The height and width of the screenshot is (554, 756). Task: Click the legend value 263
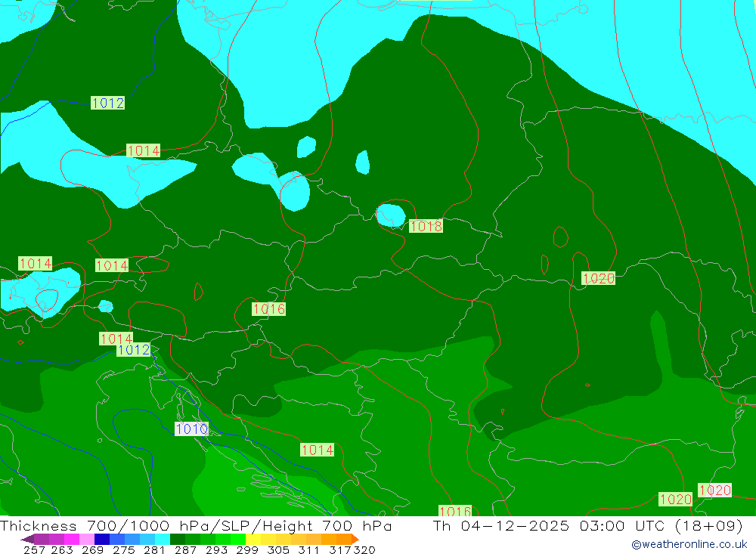click(x=60, y=549)
